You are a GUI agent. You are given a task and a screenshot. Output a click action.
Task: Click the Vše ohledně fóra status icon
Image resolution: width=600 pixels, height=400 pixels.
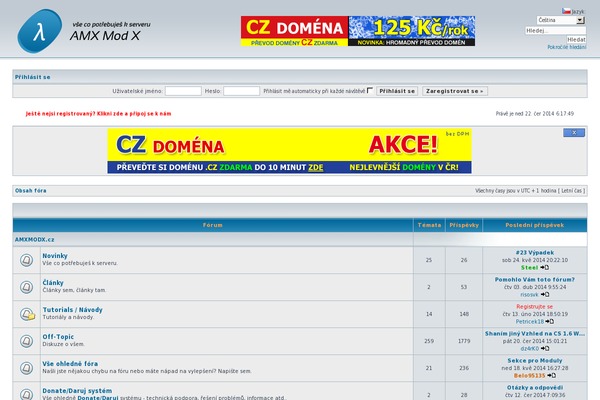pyautogui.click(x=26, y=368)
